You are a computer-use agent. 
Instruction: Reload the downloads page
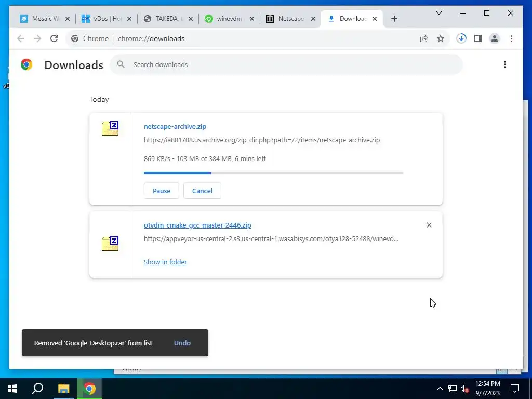tap(54, 38)
